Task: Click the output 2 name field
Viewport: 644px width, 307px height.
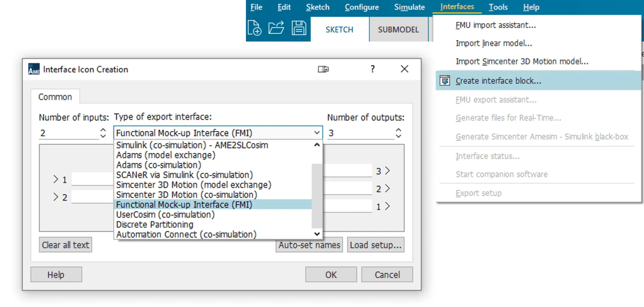Action: [348, 188]
